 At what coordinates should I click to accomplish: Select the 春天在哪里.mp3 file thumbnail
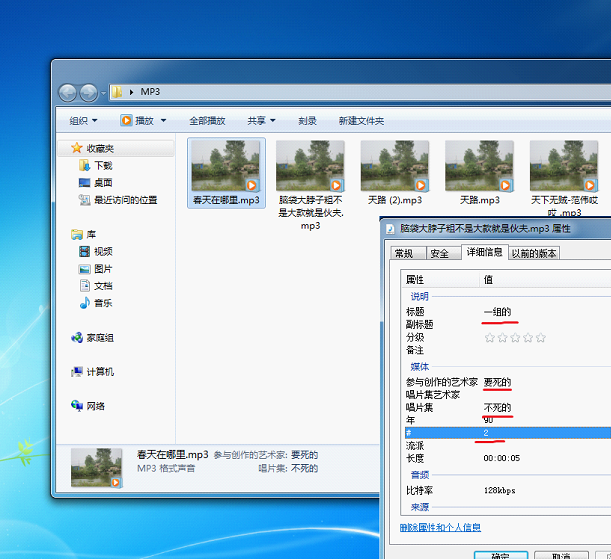pyautogui.click(x=226, y=166)
